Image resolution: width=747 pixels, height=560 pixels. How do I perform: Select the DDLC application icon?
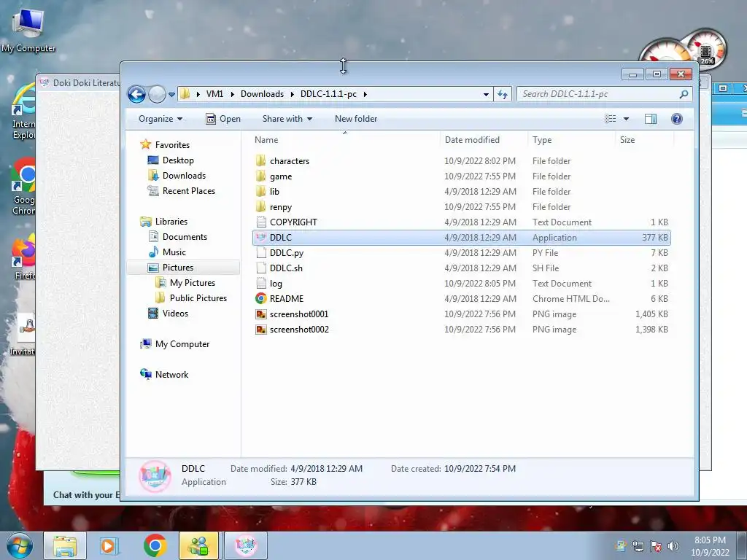coord(260,237)
